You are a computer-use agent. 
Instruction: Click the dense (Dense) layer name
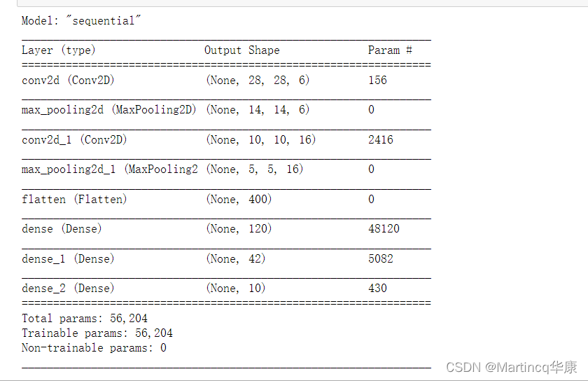[x=62, y=229]
